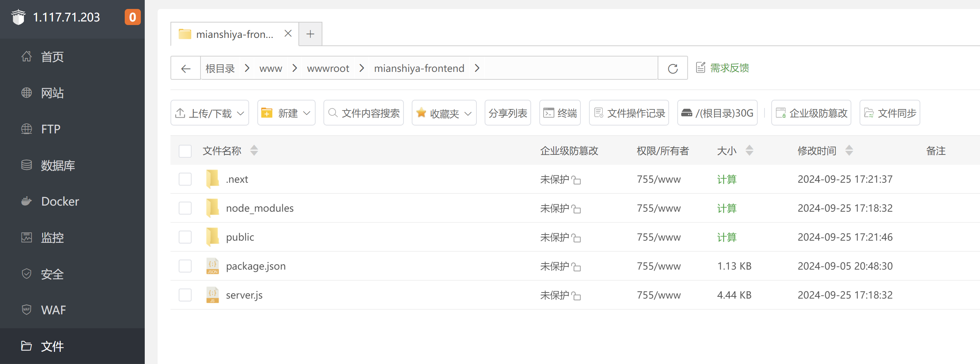Open the WAF section in sidebar
Screen dimensions: 980x364
pos(53,310)
